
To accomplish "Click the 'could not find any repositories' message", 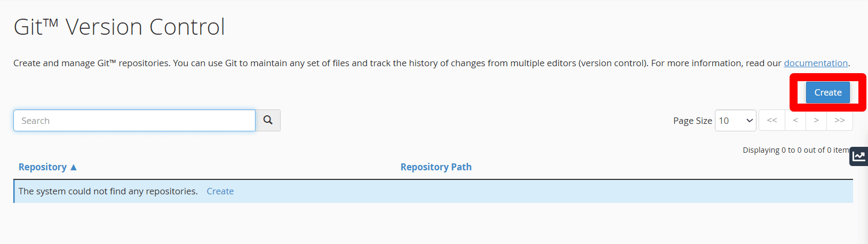I will (x=108, y=191).
